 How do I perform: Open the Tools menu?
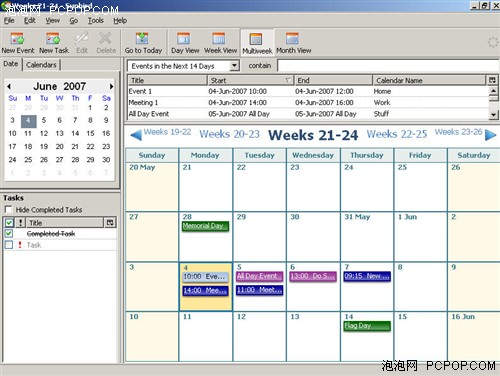coord(96,21)
